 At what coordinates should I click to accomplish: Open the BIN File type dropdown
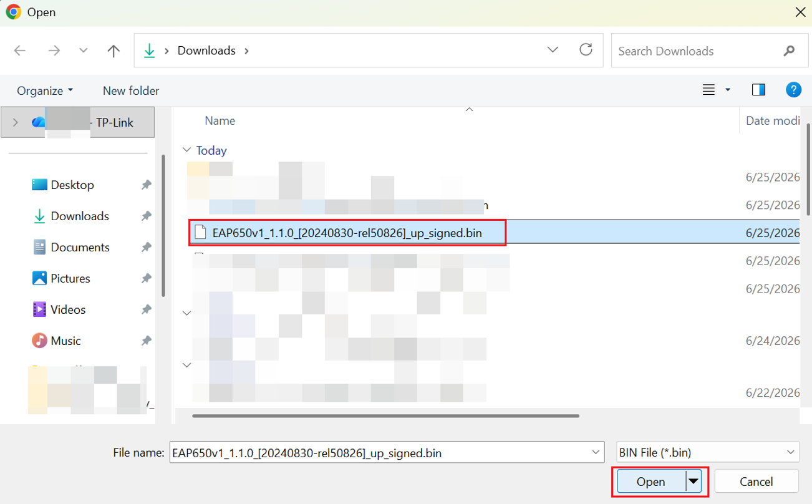pyautogui.click(x=707, y=453)
